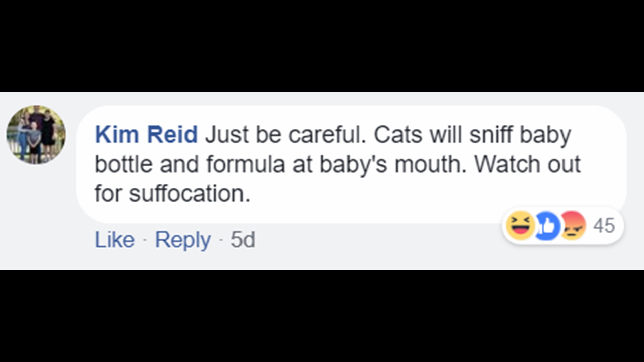Click the black bar above the comment
644x362 pixels.
click(322, 44)
